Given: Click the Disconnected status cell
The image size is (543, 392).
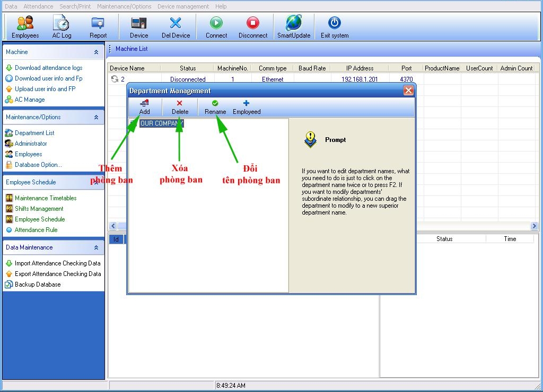Looking at the screenshot, I should point(187,79).
